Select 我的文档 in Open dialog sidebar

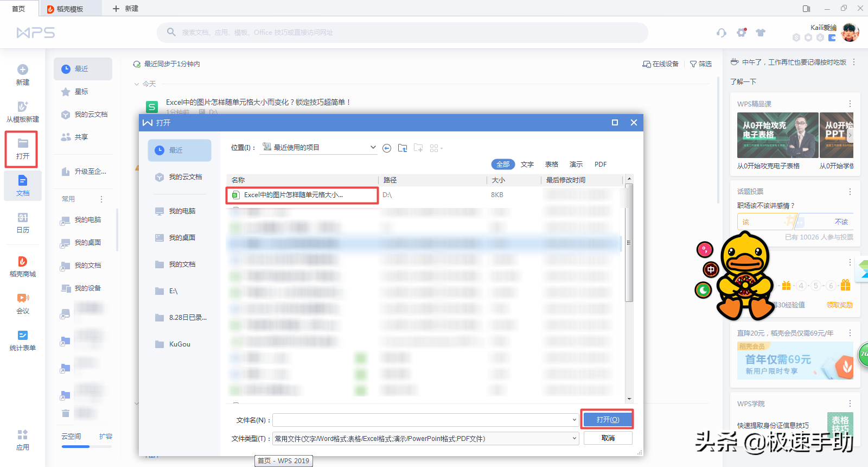point(180,264)
